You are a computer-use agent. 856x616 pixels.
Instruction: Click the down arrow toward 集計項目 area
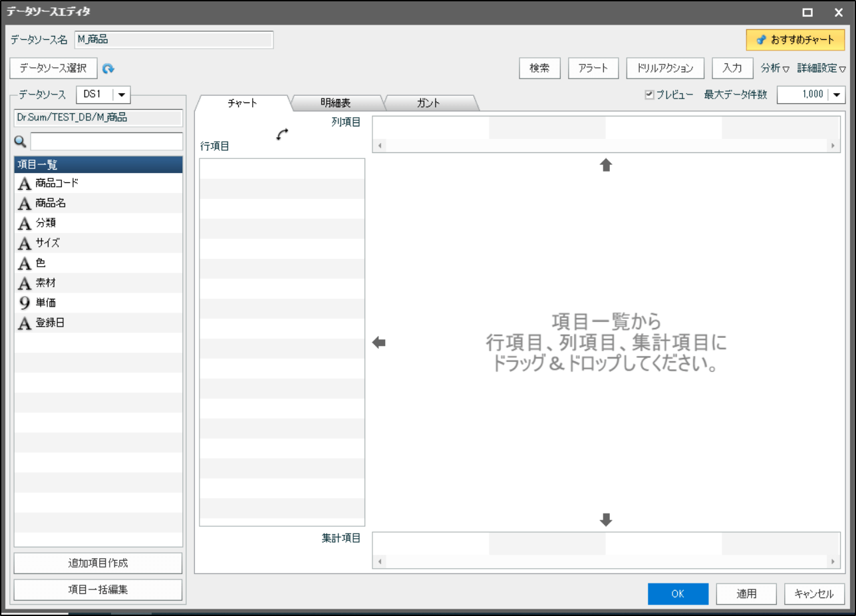pyautogui.click(x=605, y=520)
